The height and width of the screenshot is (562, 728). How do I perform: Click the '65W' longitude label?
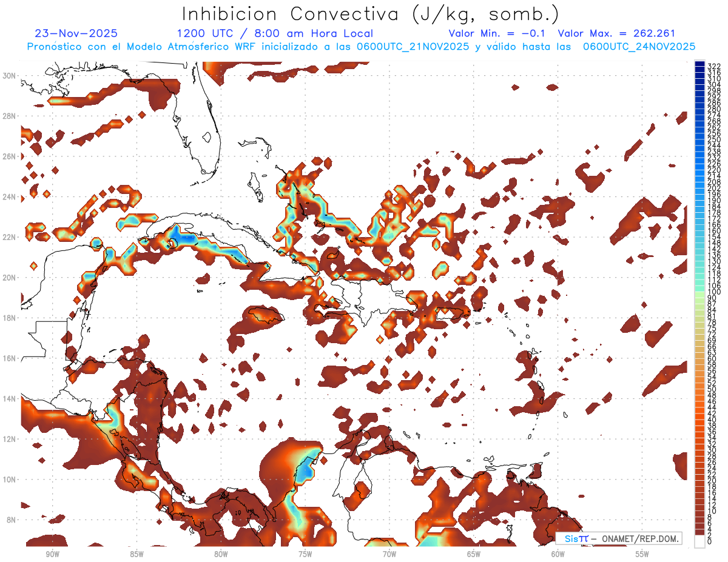(x=474, y=554)
